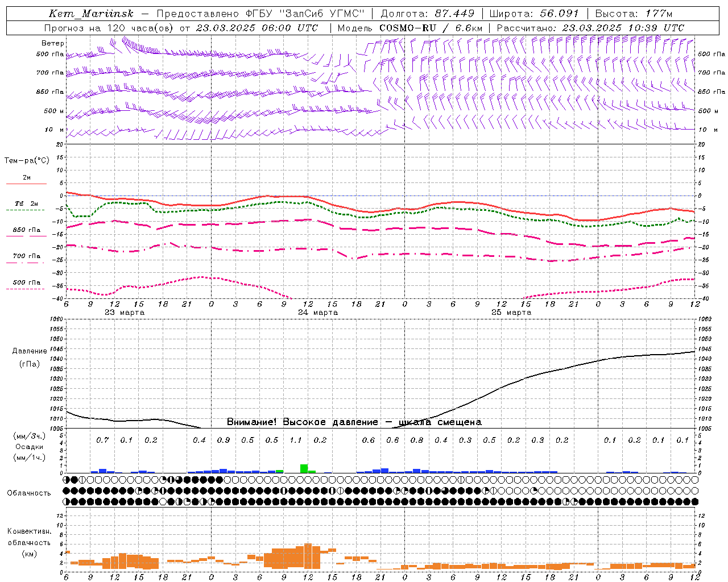This screenshot has width=728, height=582.
Task: Click the 'Давление' pressure panel label
Action: pyautogui.click(x=30, y=351)
